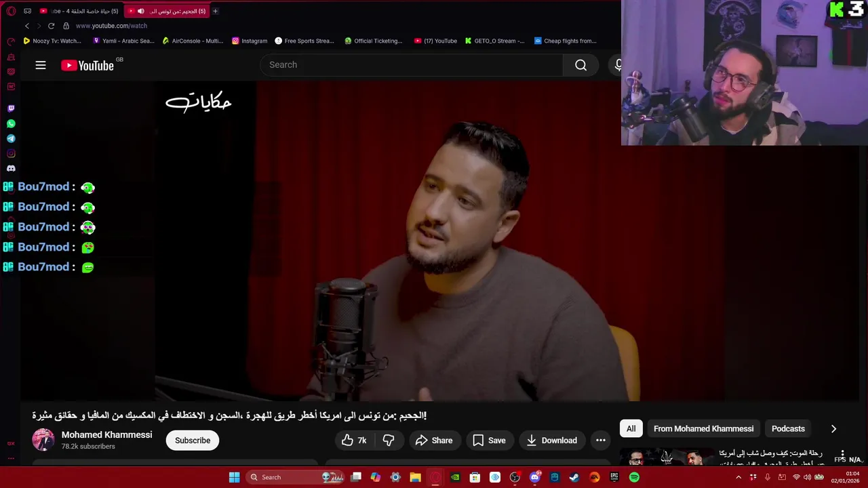Click the YouTube search magnifier button
Image resolution: width=868 pixels, height=488 pixels.
(x=580, y=64)
